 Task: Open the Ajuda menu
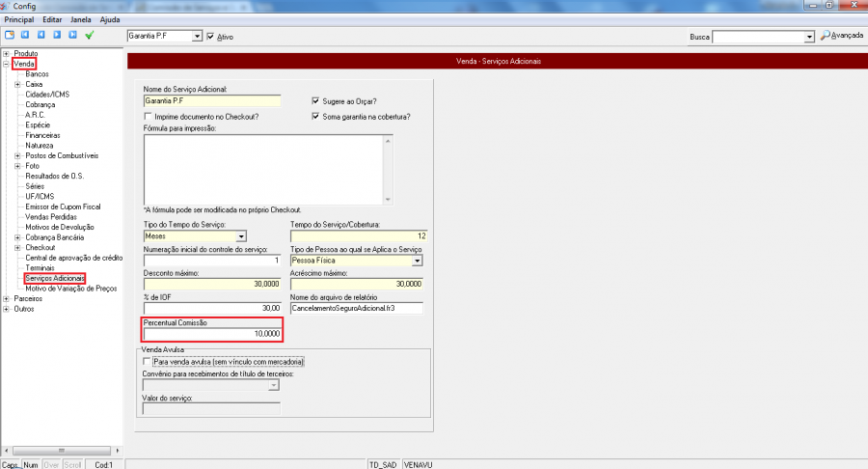110,19
